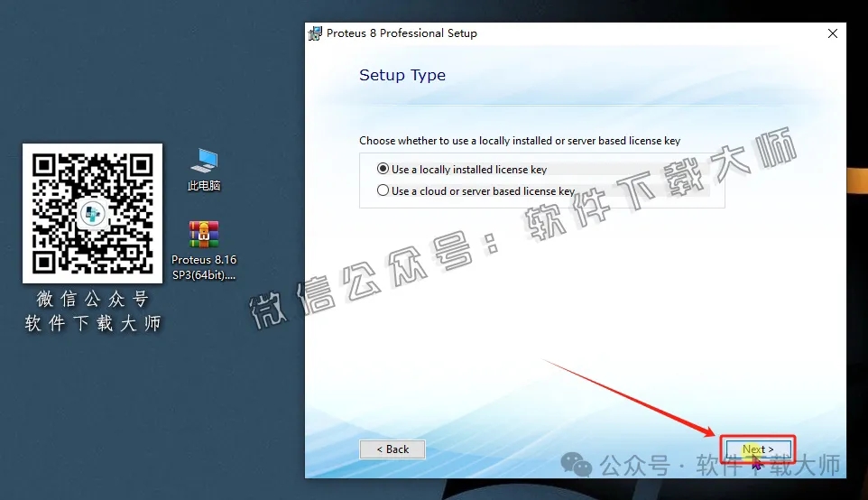Click the 'Choose whether to use a locally installed' text
The width and height of the screenshot is (868, 500).
click(520, 141)
